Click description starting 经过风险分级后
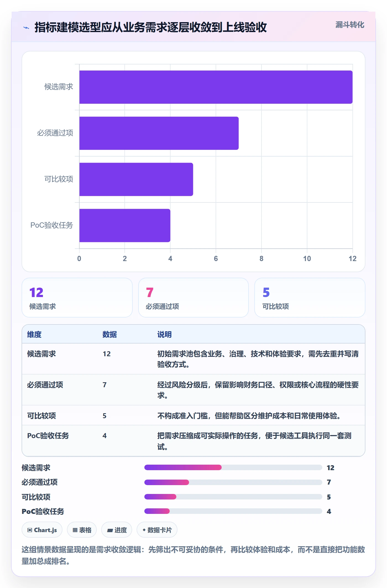387x588 pixels. [x=258, y=390]
